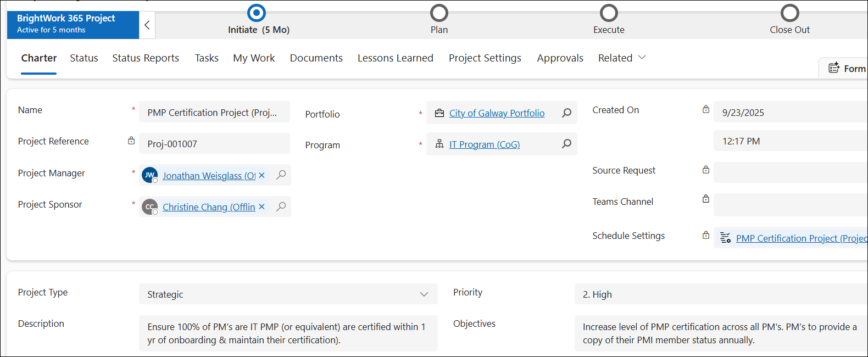The image size is (868, 357).
Task: Click Project Sponsor lookup search icon
Action: click(x=281, y=207)
